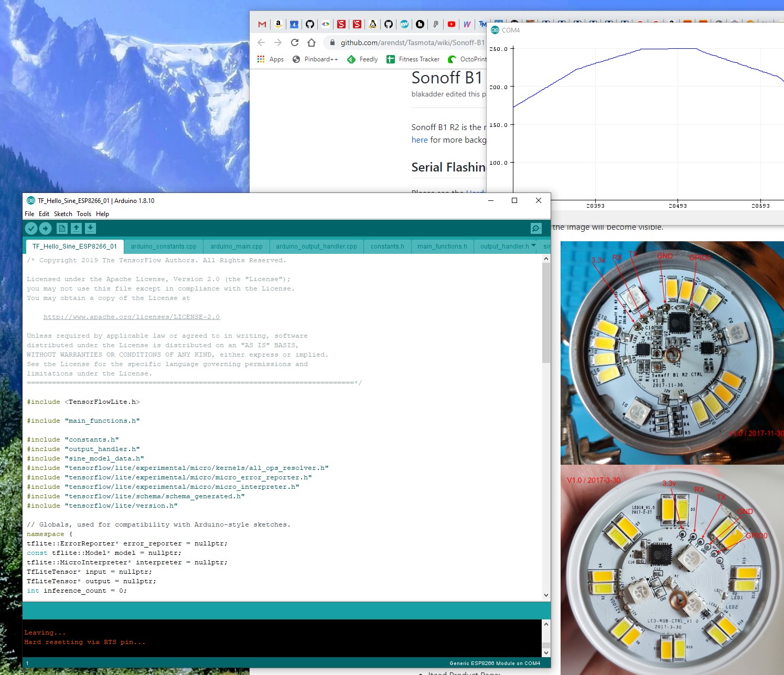Save the sketch with the down-arrow icon
The image size is (784, 675).
tap(91, 228)
